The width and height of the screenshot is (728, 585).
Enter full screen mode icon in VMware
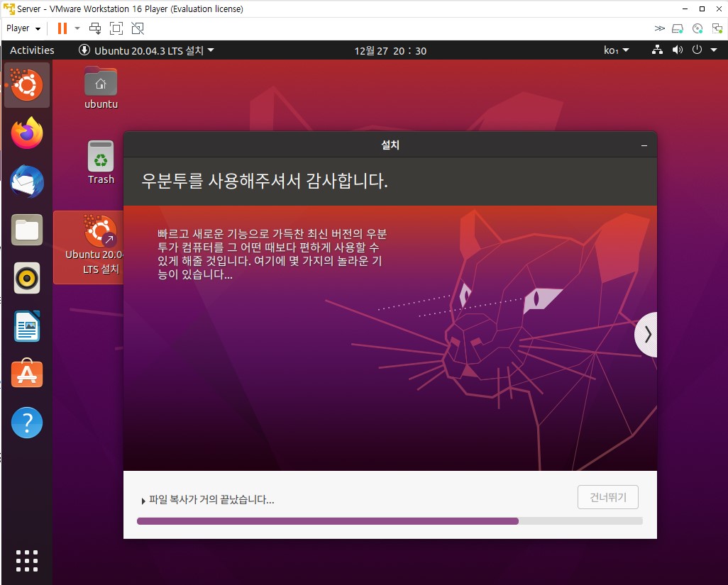(x=116, y=28)
